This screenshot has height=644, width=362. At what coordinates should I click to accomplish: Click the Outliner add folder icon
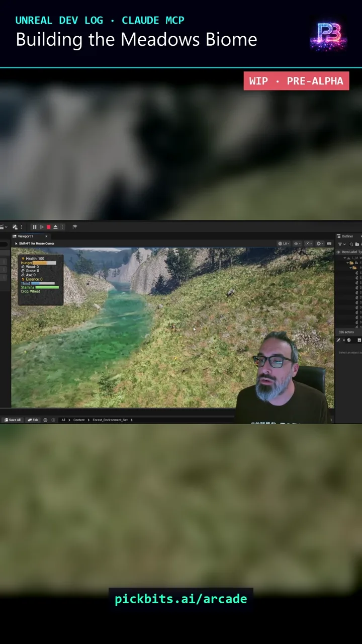[357, 244]
